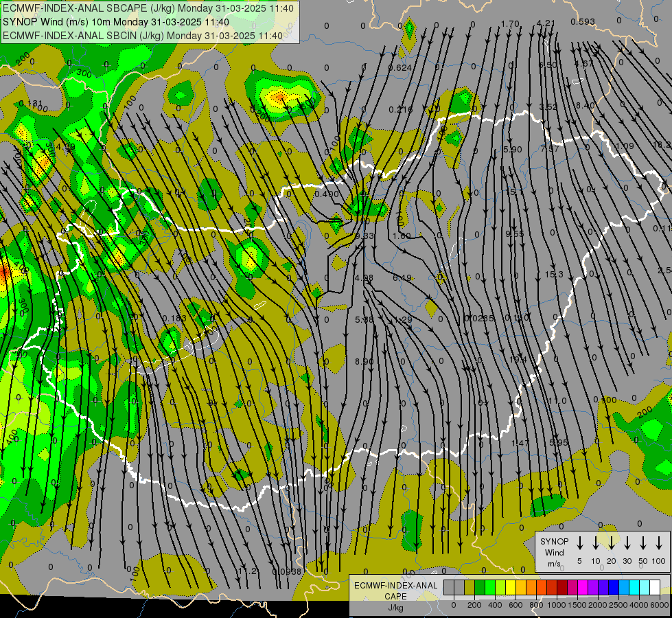This screenshot has width=672, height=618.
Task: Click the '6000' tick on the colorbar
Action: click(x=660, y=605)
